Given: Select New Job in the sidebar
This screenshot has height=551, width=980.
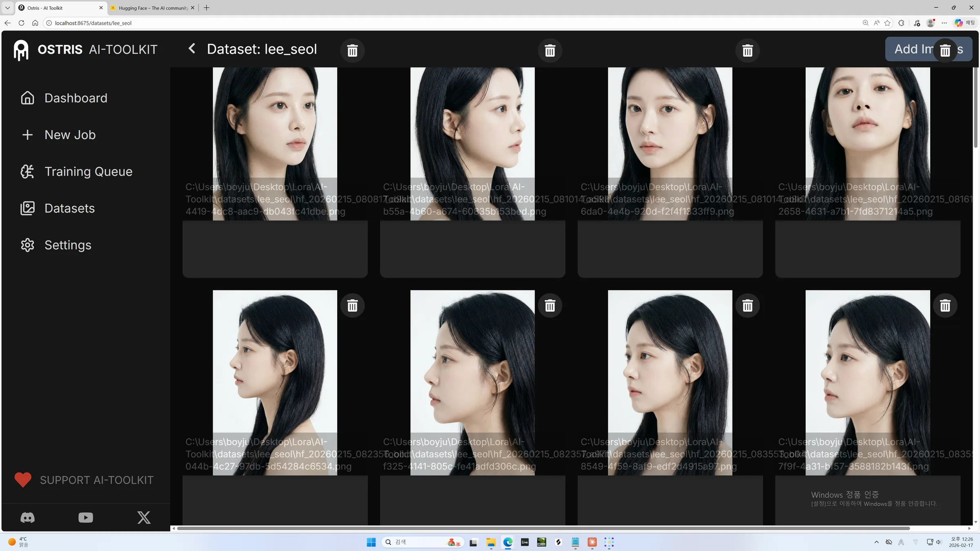Looking at the screenshot, I should [70, 134].
